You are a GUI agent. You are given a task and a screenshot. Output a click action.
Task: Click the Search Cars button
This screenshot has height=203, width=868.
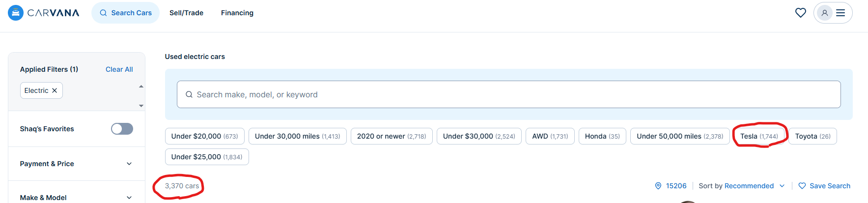tap(126, 13)
